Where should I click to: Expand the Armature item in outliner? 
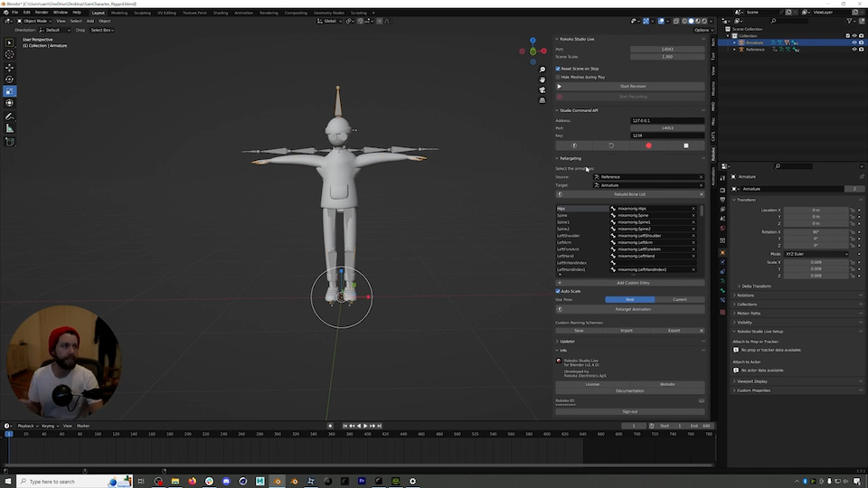coord(734,42)
